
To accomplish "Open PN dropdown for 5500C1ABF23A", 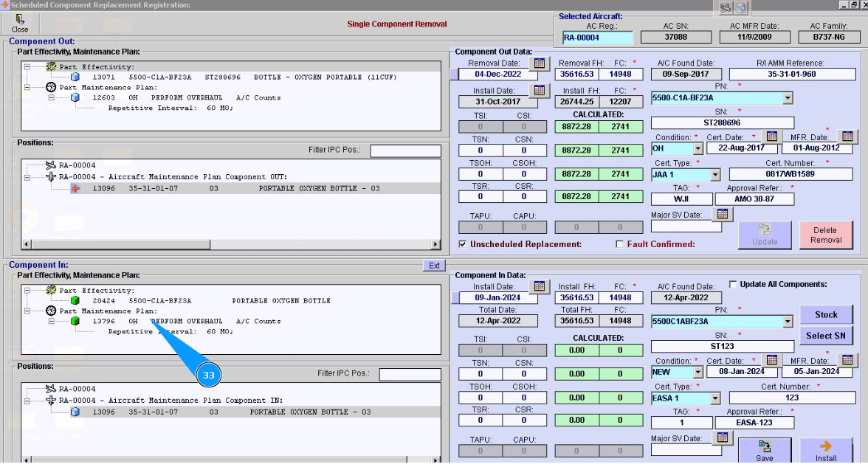I will pyautogui.click(x=788, y=322).
